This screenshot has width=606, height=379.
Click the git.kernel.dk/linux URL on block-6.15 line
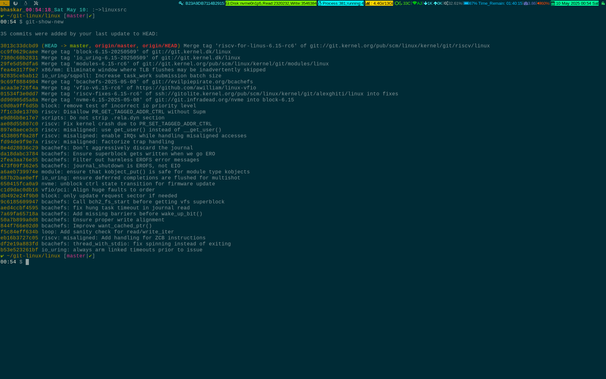[191, 52]
